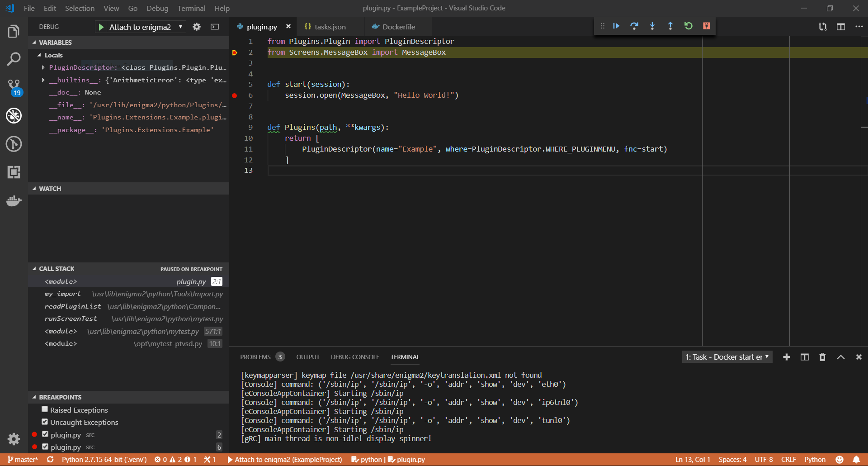Synchronize changes icon in status bar
Image resolution: width=868 pixels, height=466 pixels.
pyautogui.click(x=50, y=460)
